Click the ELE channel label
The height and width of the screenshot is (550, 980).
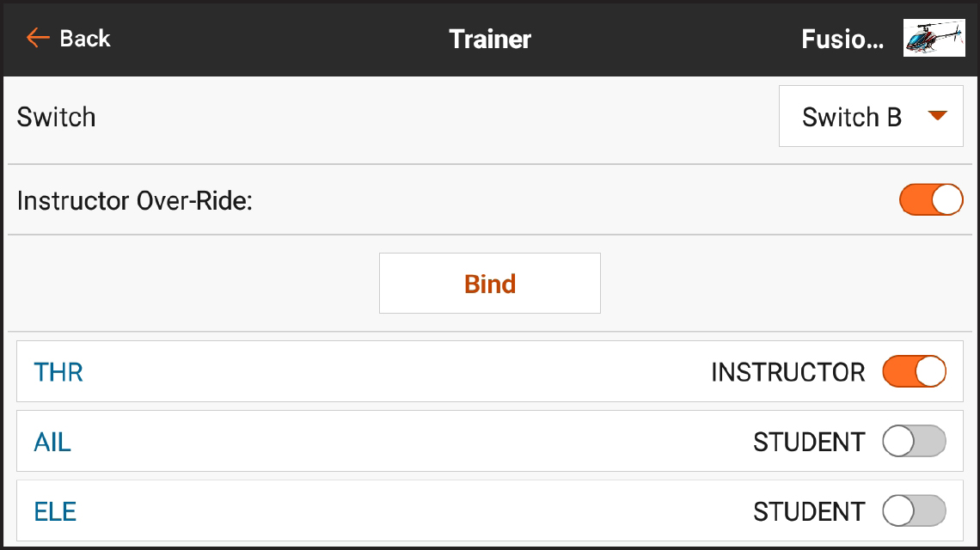click(x=53, y=510)
